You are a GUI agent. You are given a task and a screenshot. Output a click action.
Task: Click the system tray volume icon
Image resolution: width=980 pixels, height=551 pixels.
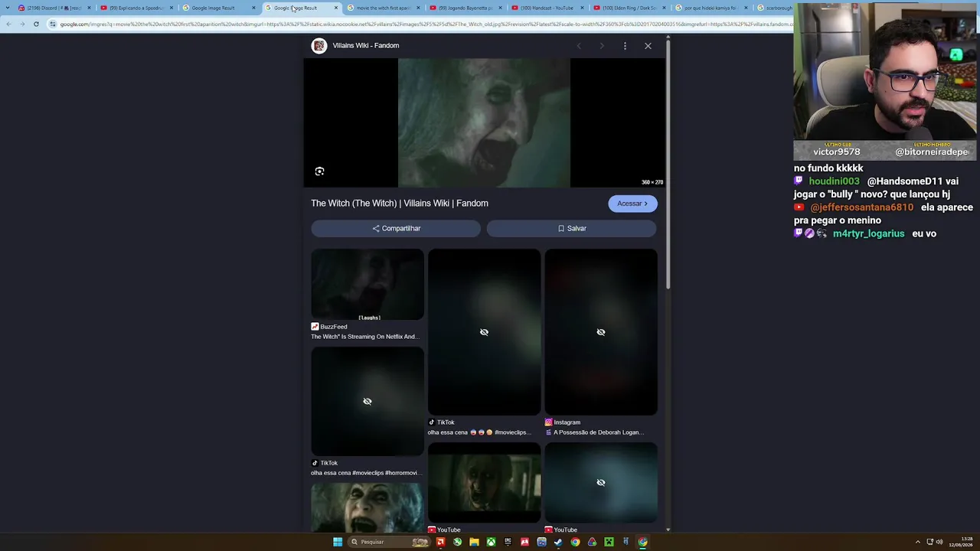tap(939, 542)
